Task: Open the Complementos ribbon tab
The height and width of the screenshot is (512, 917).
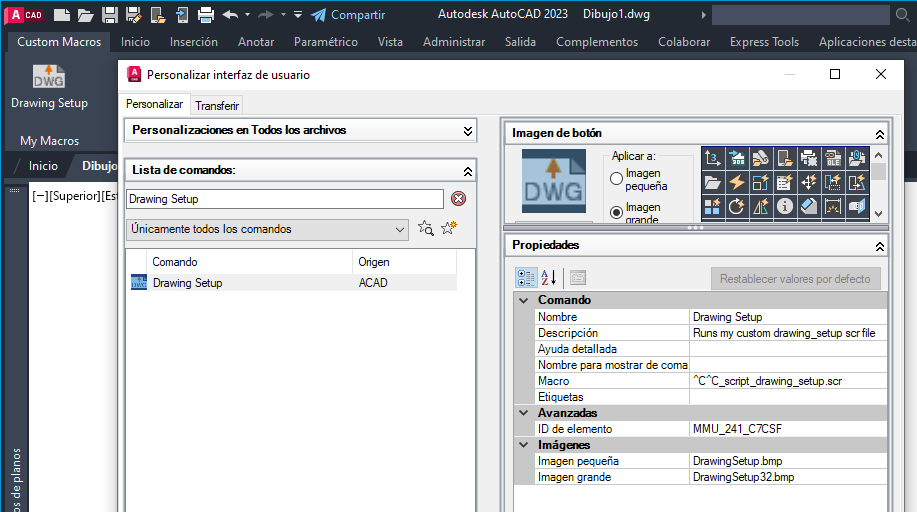Action: [x=597, y=42]
